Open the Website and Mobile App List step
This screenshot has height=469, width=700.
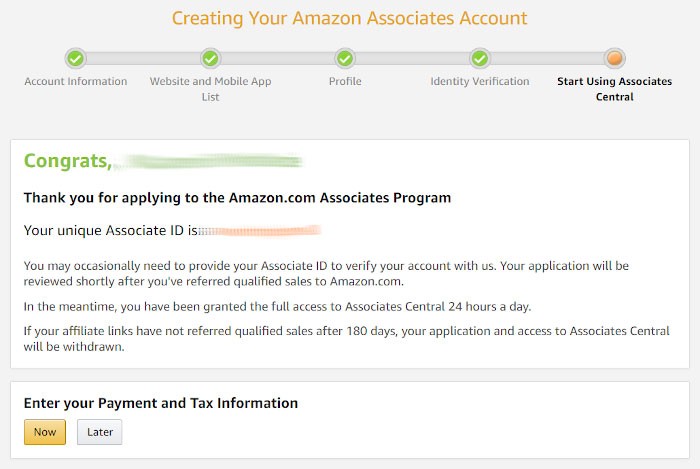click(x=210, y=88)
